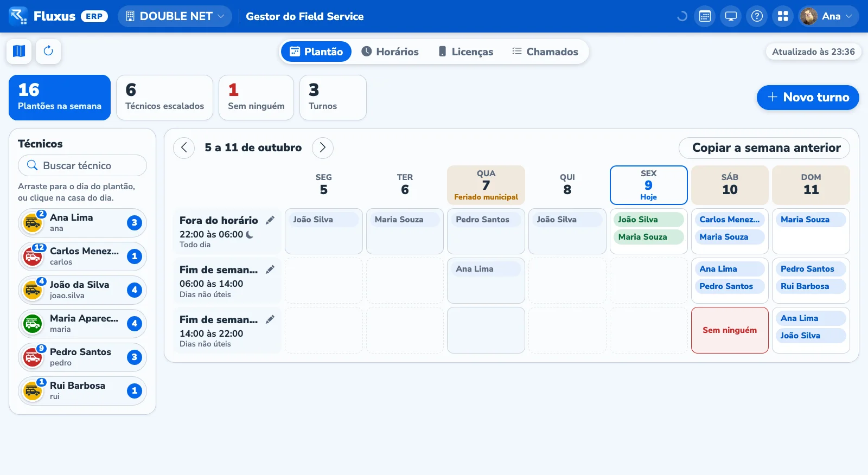Focus the Buscar técnico search field
The width and height of the screenshot is (868, 475).
click(82, 165)
